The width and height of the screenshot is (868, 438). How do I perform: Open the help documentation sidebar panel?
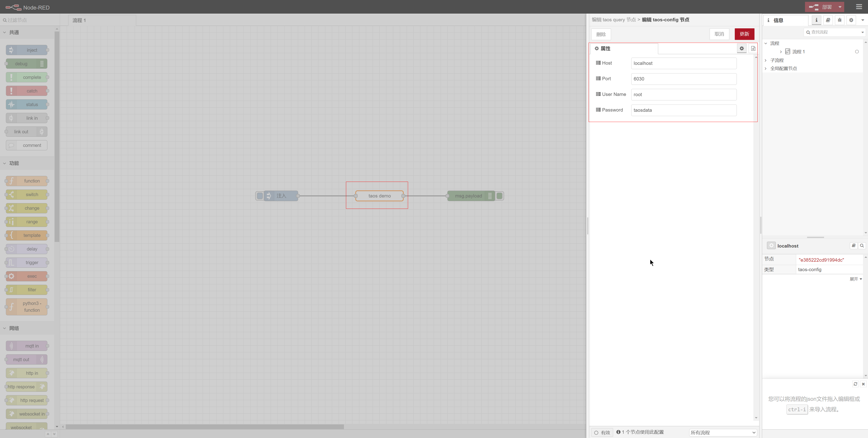[x=828, y=20]
